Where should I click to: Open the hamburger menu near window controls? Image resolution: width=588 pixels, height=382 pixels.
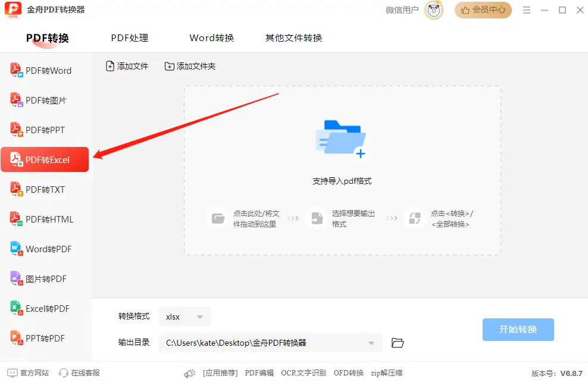pos(527,10)
